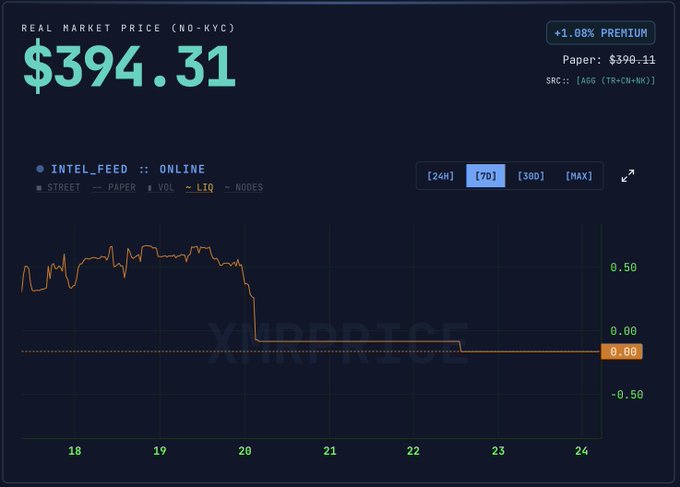
Task: Toggle the PAPER series
Action: pos(114,188)
